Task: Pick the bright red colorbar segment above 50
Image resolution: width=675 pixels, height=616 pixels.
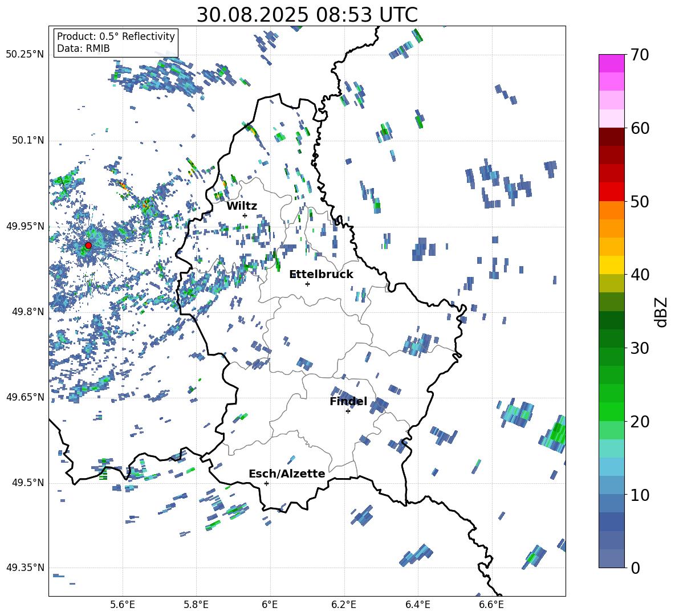Action: click(x=611, y=192)
